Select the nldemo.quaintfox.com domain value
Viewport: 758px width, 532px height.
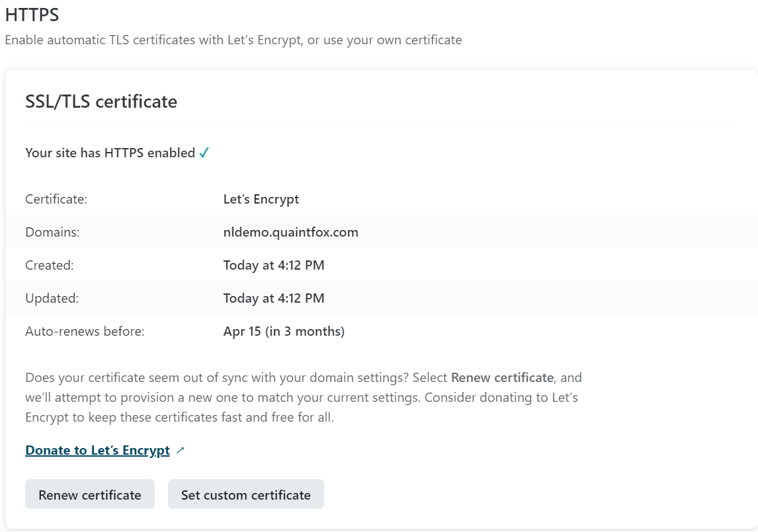pyautogui.click(x=291, y=232)
